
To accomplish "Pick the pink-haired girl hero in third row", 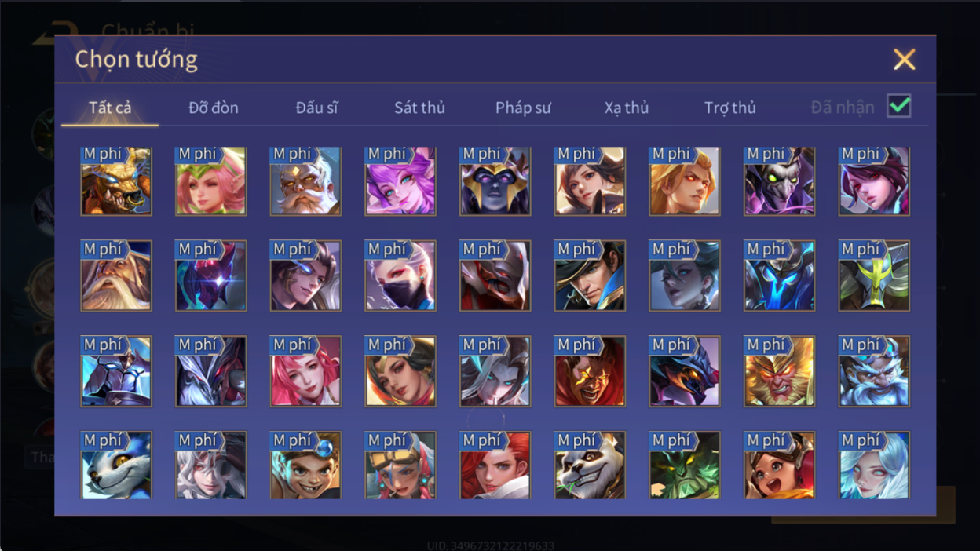I will (x=305, y=370).
